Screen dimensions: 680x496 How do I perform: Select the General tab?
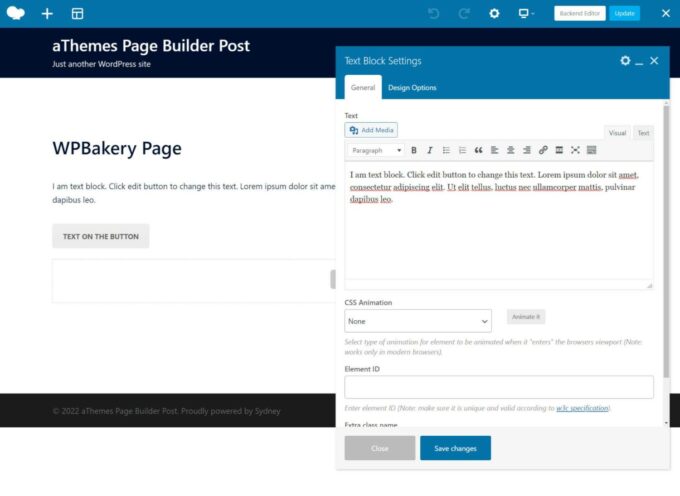363,87
